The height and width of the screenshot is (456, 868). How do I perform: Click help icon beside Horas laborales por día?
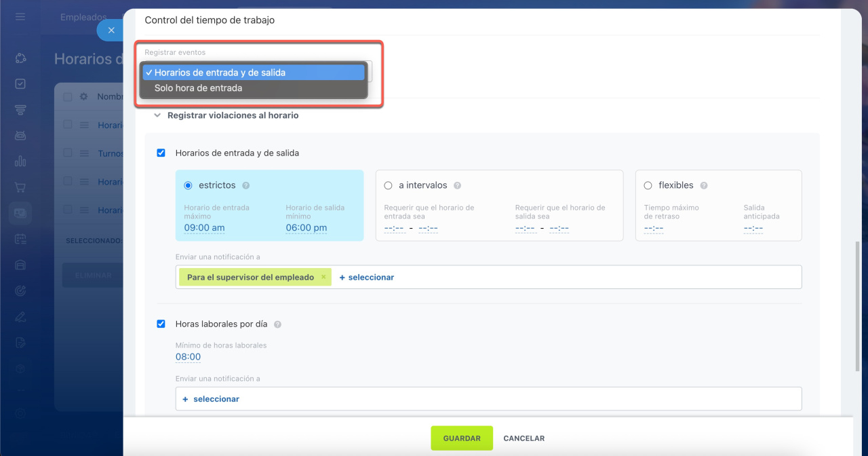coord(277,324)
